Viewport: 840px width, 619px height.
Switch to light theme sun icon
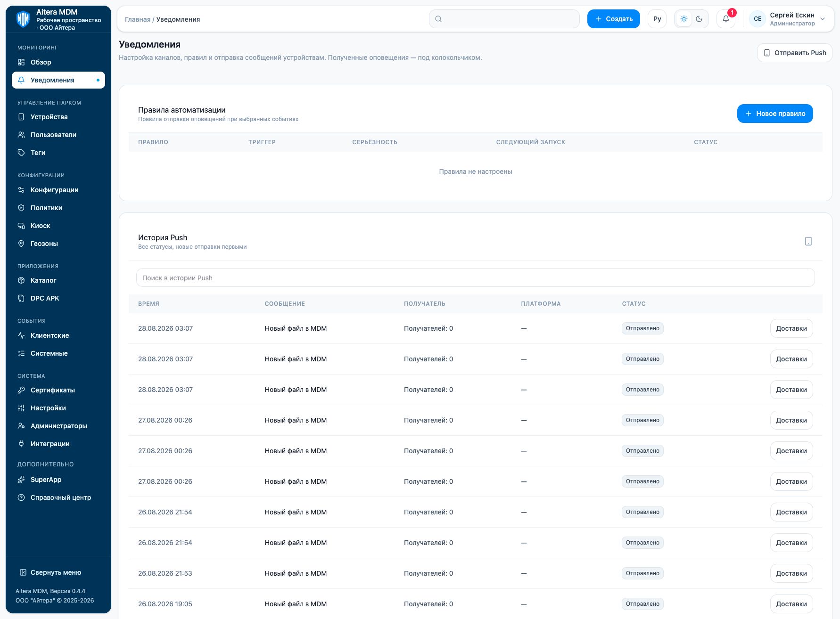coord(684,19)
